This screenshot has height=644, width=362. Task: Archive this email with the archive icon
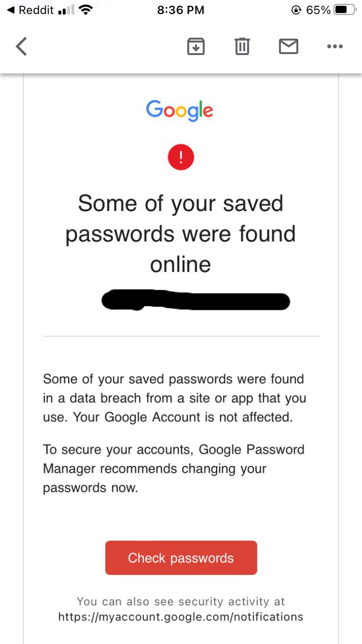pyautogui.click(x=195, y=47)
